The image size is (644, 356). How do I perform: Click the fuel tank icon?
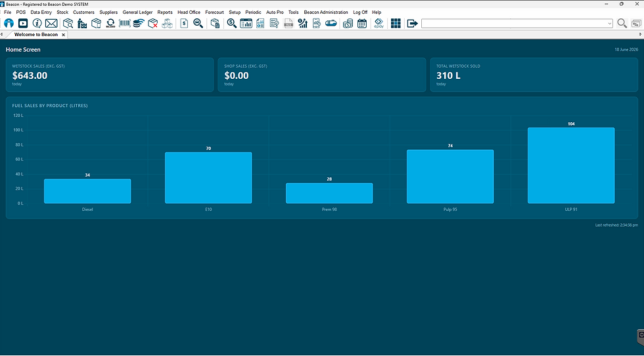click(x=331, y=24)
